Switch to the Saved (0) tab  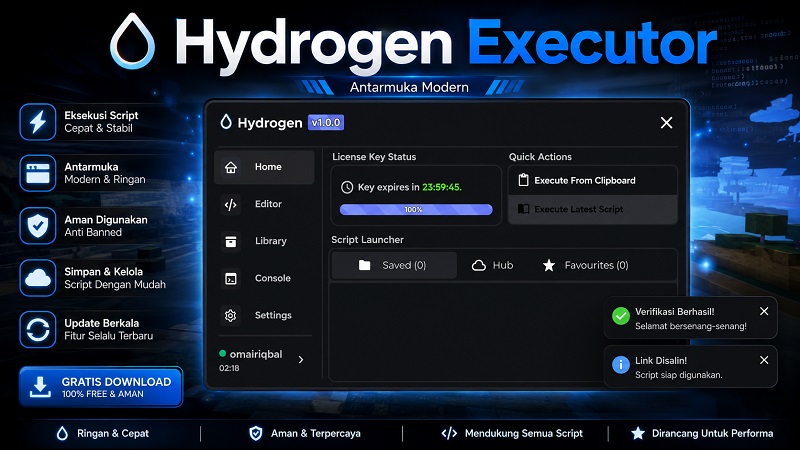[x=394, y=265]
